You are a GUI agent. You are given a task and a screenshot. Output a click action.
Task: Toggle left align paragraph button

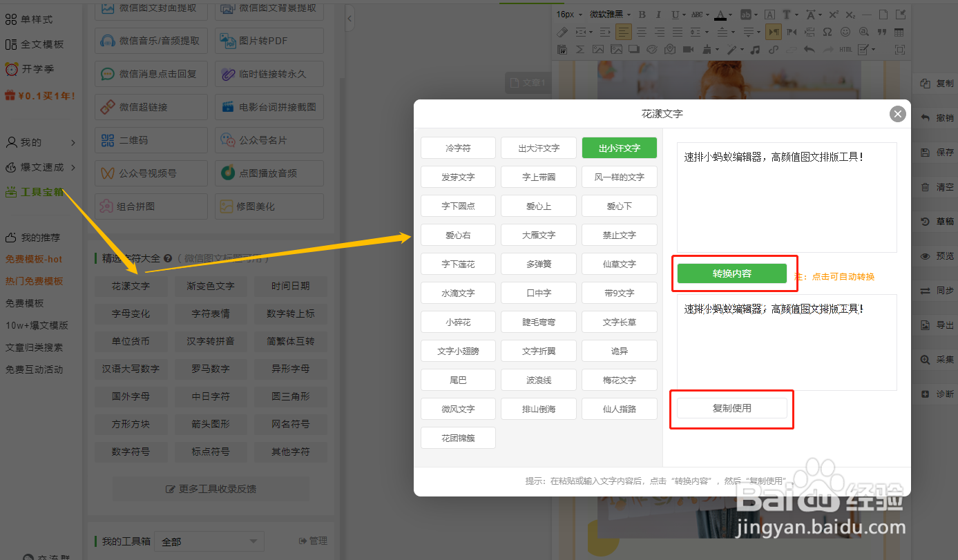624,32
